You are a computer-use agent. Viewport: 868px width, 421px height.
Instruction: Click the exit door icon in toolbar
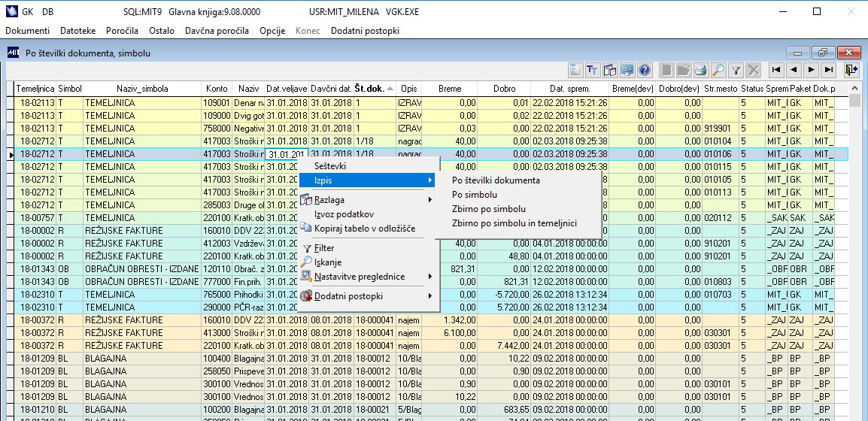(851, 70)
